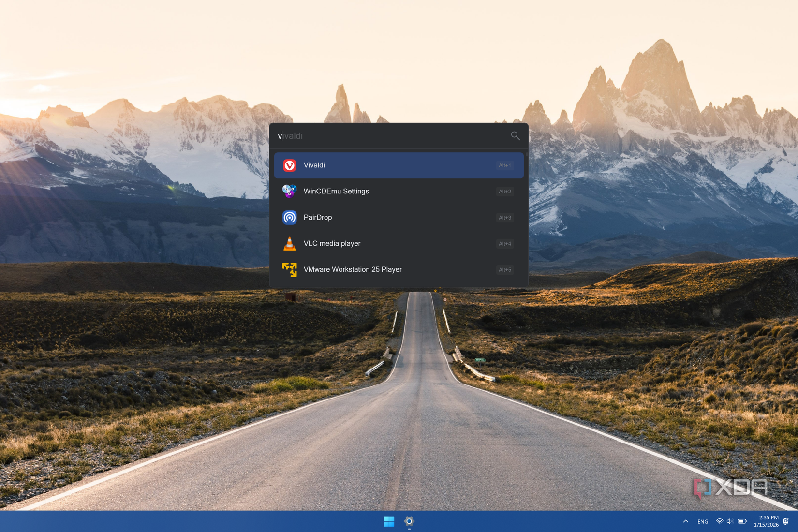798x532 pixels.
Task: Click the Alt+5 shortcut badge
Action: pyautogui.click(x=504, y=269)
